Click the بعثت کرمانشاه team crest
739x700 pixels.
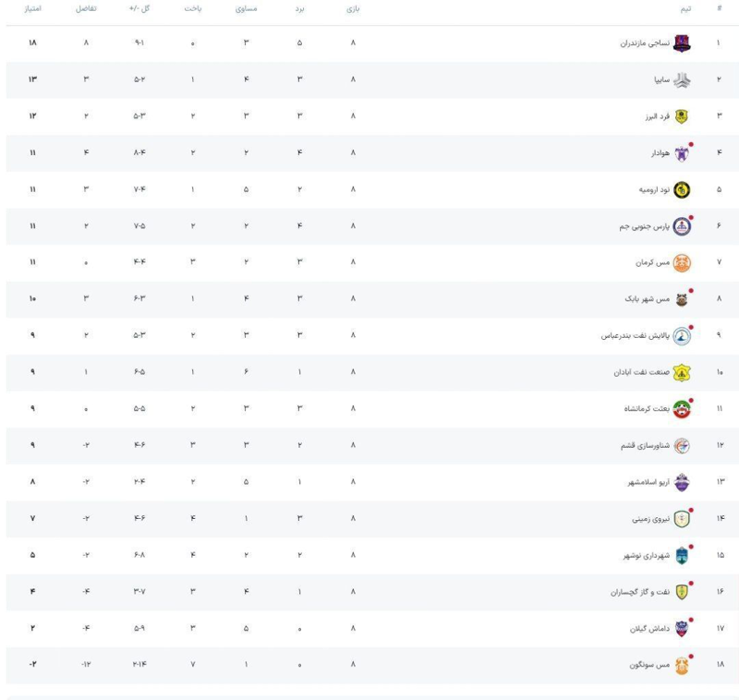click(681, 409)
